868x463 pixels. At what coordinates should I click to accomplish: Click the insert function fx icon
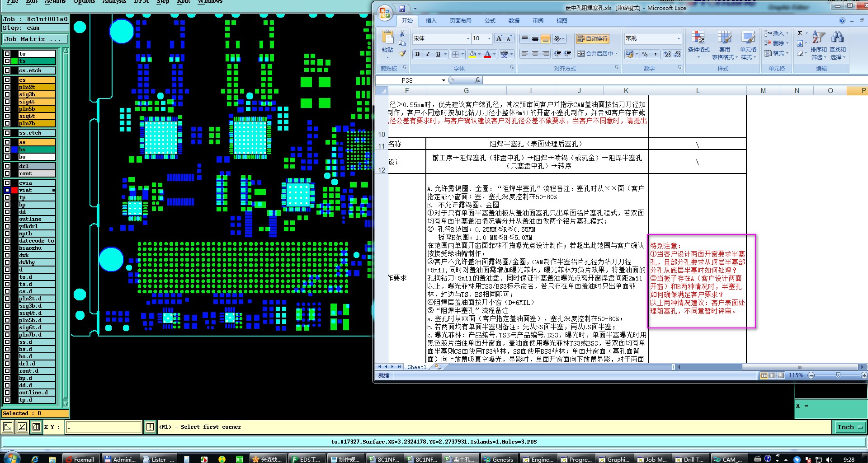tap(477, 80)
